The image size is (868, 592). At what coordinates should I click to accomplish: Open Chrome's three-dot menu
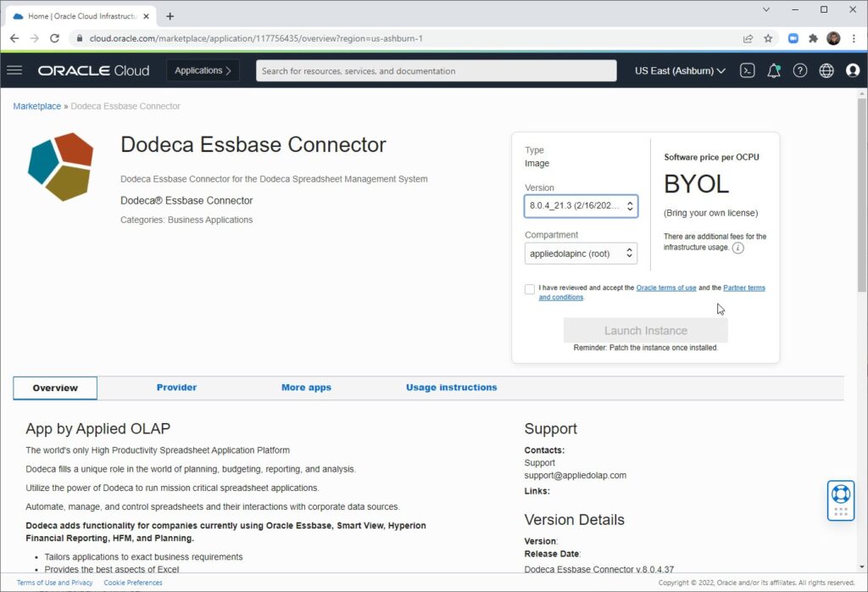[x=854, y=38]
